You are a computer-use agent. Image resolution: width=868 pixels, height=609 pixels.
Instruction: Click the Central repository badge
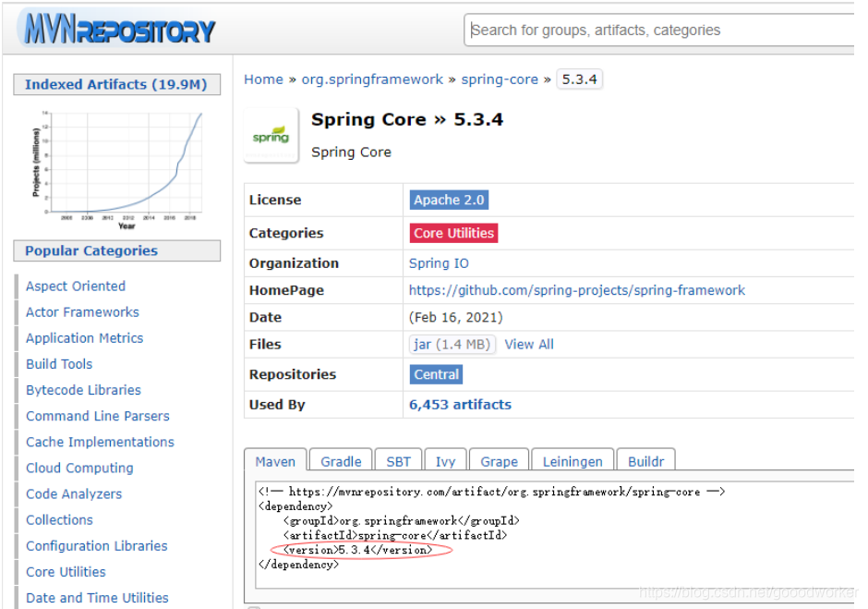(x=436, y=374)
